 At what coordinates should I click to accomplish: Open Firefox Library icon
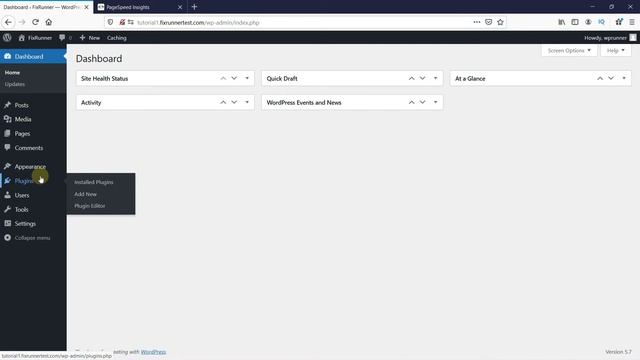(x=562, y=22)
